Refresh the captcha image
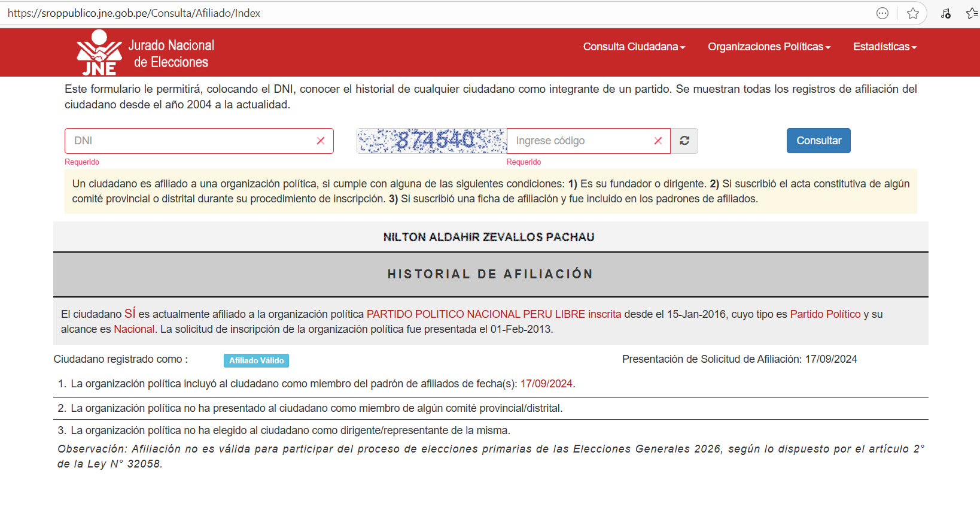The width and height of the screenshot is (980, 513). [684, 141]
